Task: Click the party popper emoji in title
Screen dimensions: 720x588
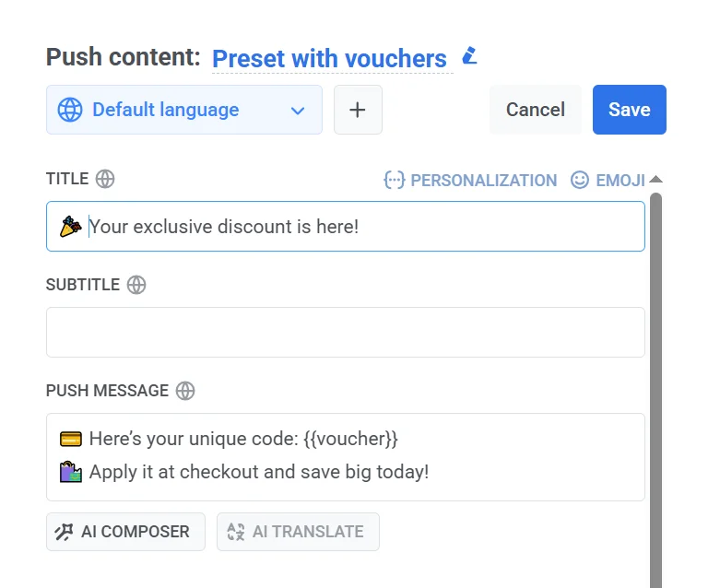Action: [x=70, y=226]
